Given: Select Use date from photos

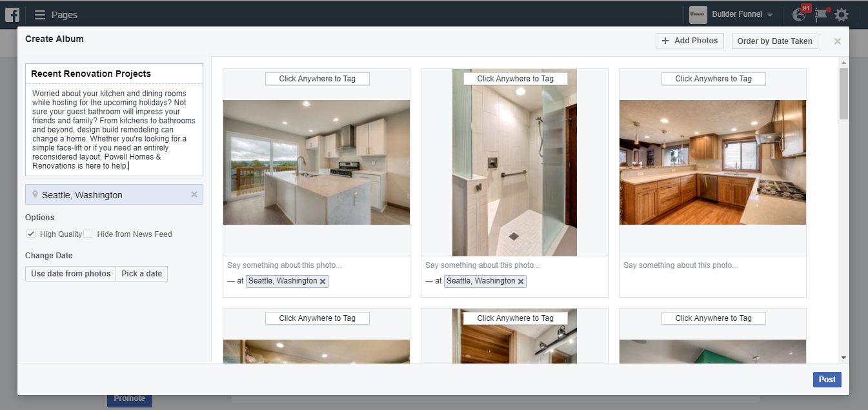Looking at the screenshot, I should (70, 274).
